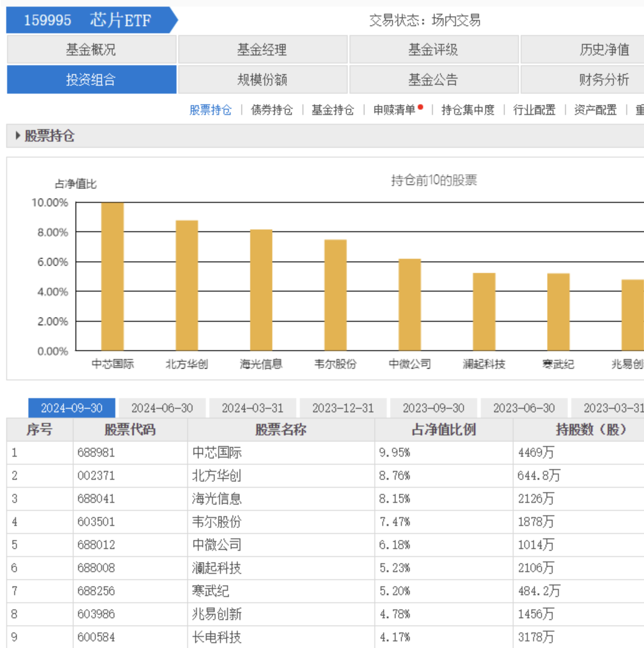The width and height of the screenshot is (644, 648).
Task: Click the 韦尔股份 bar in chart
Action: [x=336, y=295]
